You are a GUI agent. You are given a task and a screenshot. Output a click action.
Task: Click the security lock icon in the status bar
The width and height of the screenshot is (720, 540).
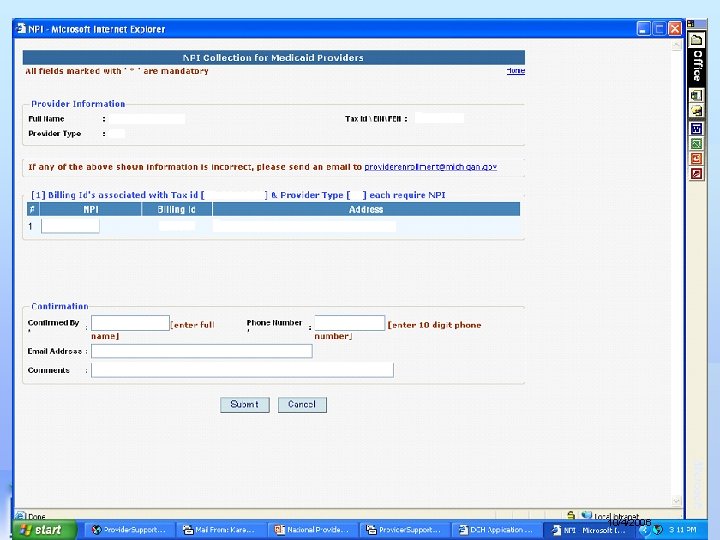pyautogui.click(x=571, y=515)
